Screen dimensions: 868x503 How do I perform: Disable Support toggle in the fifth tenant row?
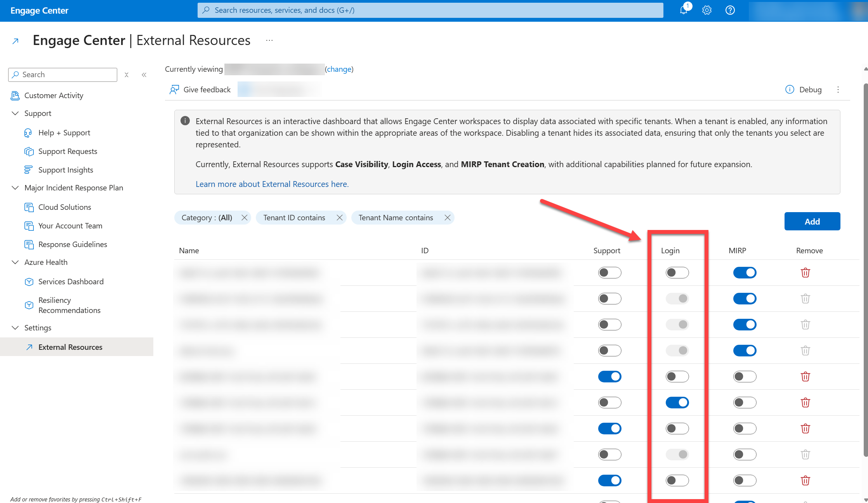(x=610, y=377)
